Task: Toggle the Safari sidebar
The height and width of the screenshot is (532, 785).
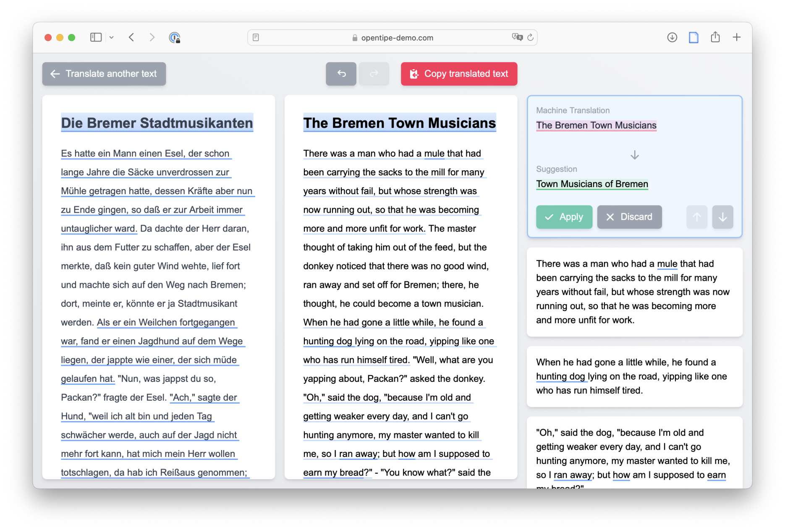Action: [x=96, y=37]
